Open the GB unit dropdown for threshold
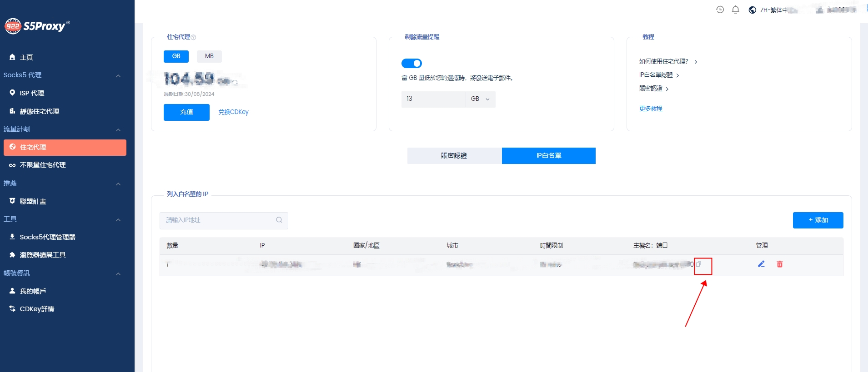868x372 pixels. [x=480, y=99]
